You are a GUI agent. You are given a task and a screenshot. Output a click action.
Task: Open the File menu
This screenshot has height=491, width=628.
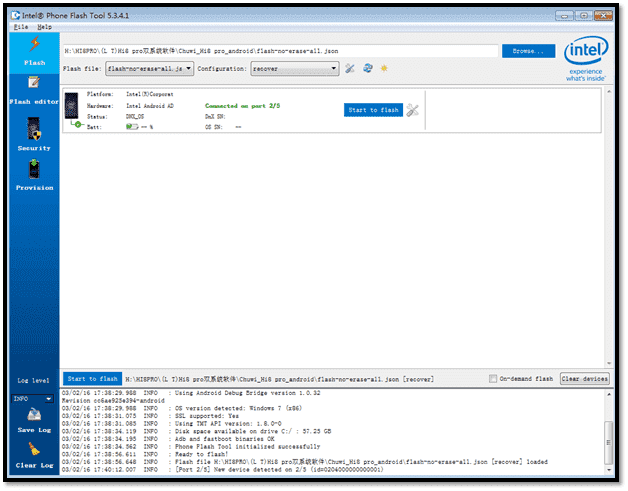(21, 27)
